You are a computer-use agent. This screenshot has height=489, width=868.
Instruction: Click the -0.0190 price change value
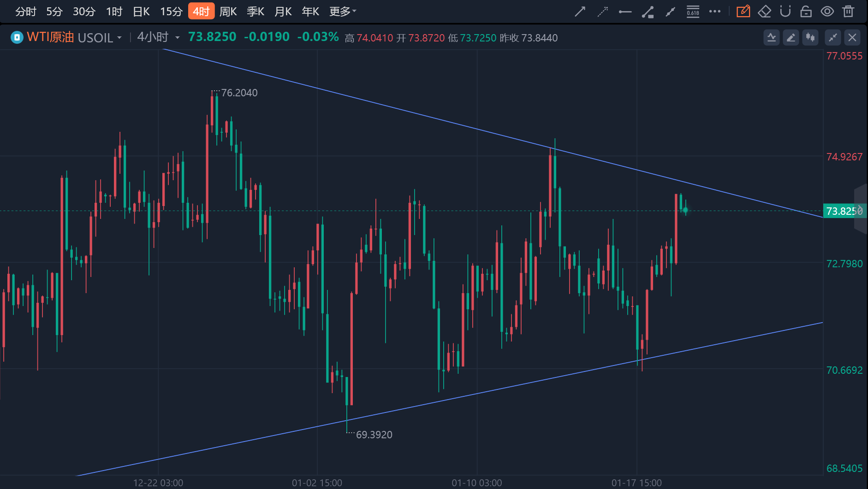tap(267, 37)
